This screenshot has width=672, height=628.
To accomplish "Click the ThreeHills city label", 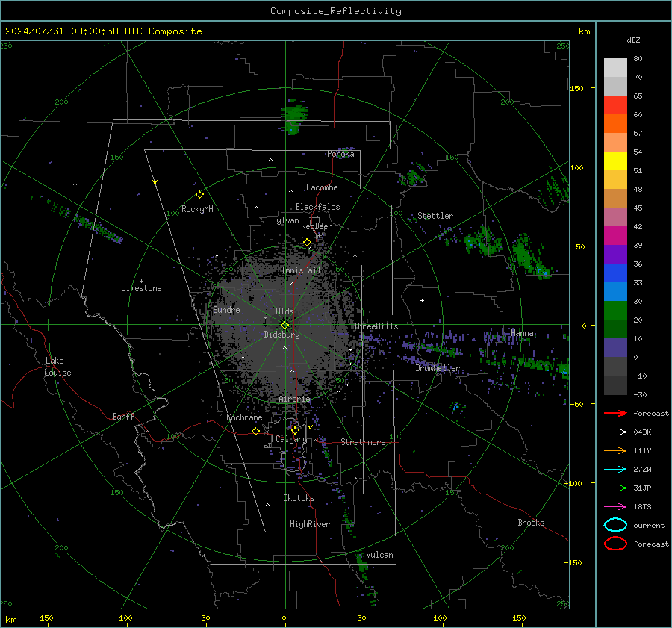I will click(376, 326).
